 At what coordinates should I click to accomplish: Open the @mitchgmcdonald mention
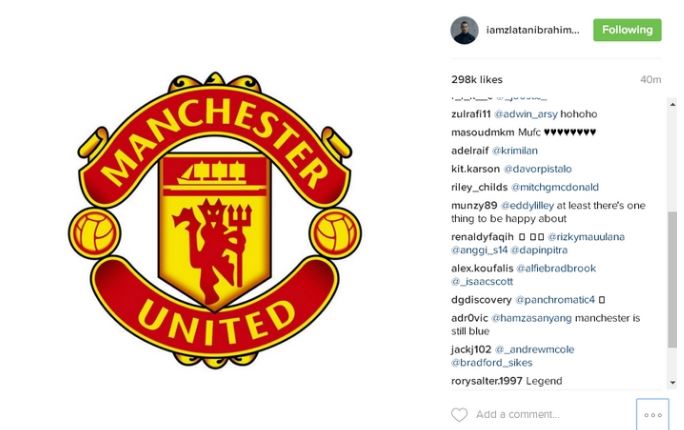(x=555, y=188)
